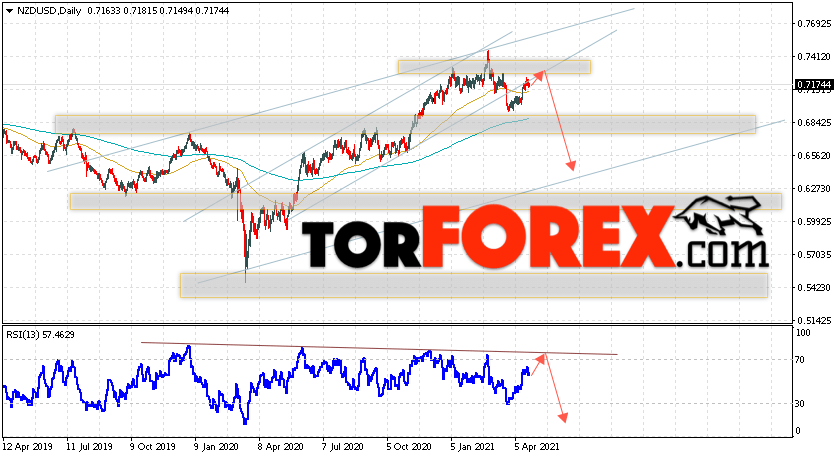The image size is (838, 458).
Task: Click the 12 Apr 2019 date label
Action: click(x=25, y=446)
